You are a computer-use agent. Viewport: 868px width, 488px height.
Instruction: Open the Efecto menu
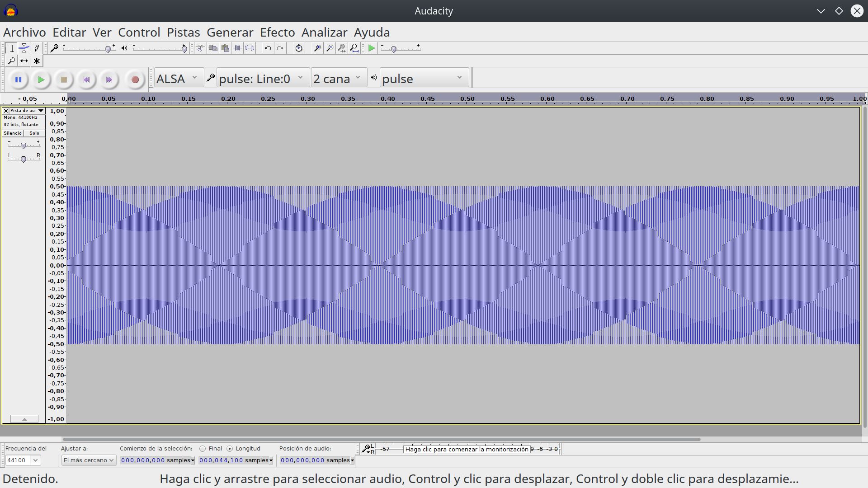(x=278, y=33)
